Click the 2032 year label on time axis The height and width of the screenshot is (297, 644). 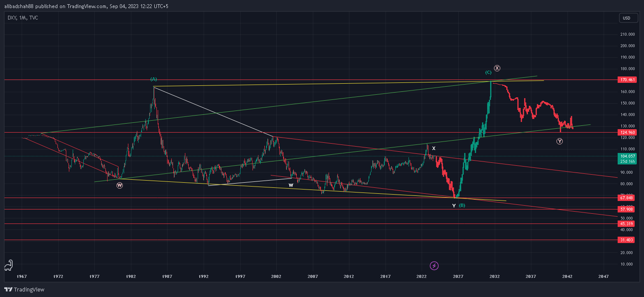pos(494,276)
